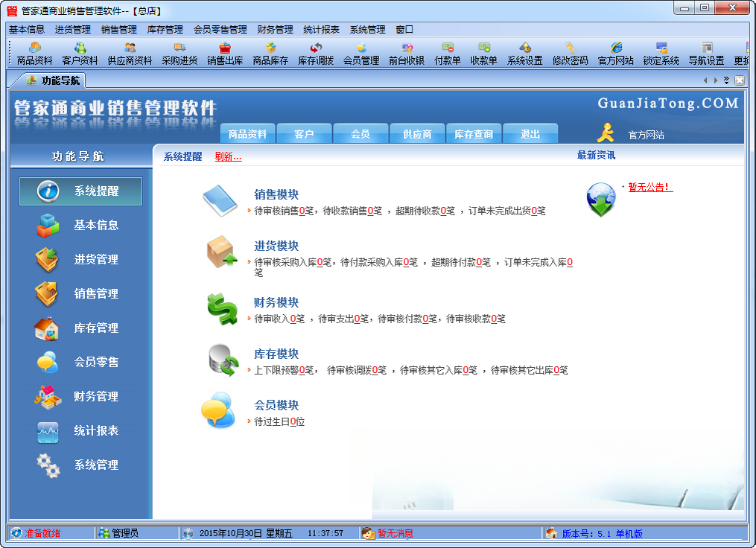Click the 会员模块 chat bubble icon

pyautogui.click(x=218, y=410)
